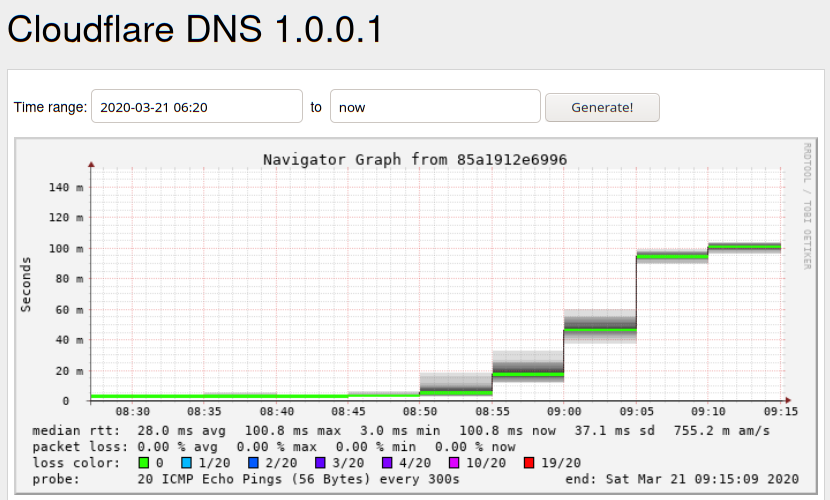Click the 08:30 time axis label

point(132,411)
